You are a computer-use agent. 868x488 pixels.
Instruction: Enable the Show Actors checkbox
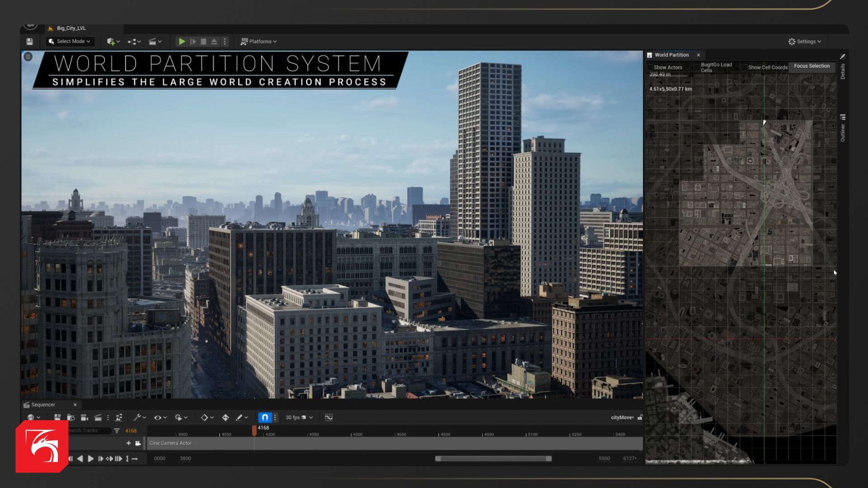(650, 68)
